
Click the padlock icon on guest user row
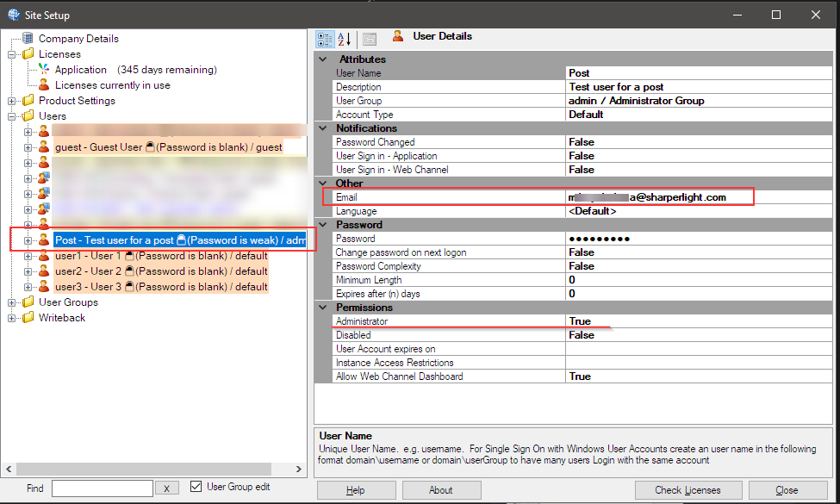click(150, 146)
